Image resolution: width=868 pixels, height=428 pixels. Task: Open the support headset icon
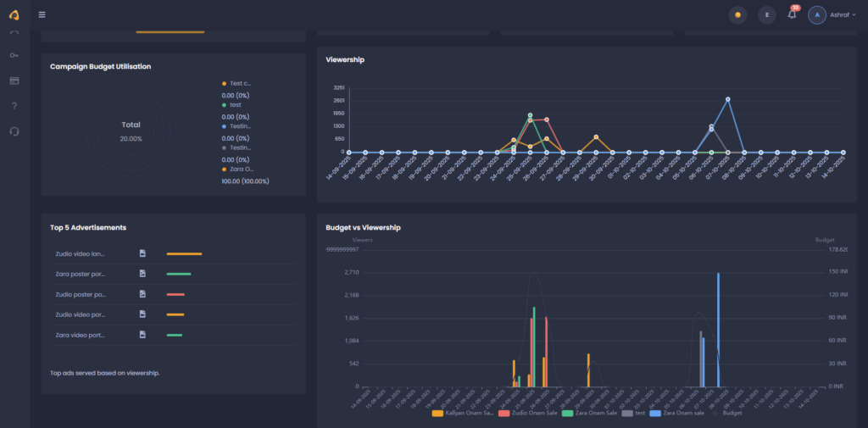click(x=14, y=131)
